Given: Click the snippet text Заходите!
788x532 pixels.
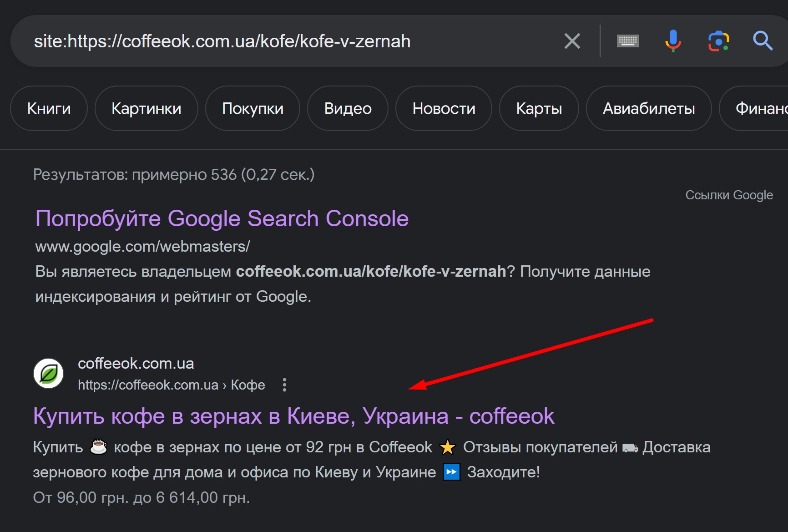Looking at the screenshot, I should pos(504,472).
